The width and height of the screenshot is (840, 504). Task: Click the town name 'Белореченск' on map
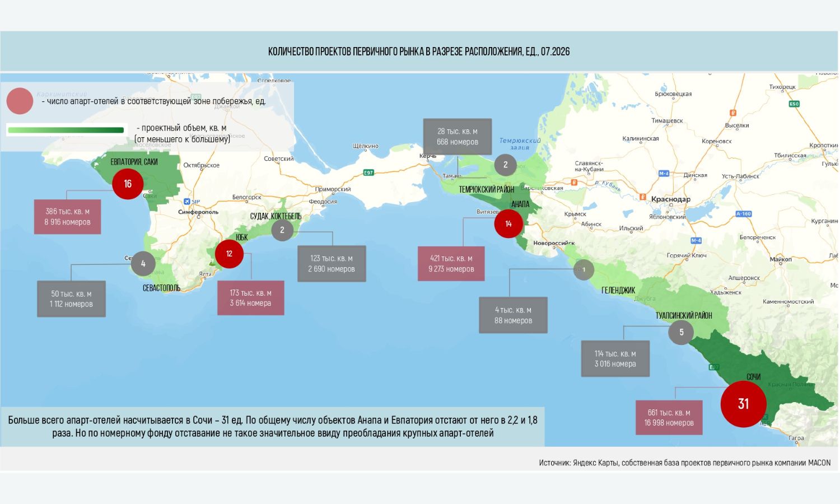click(758, 237)
